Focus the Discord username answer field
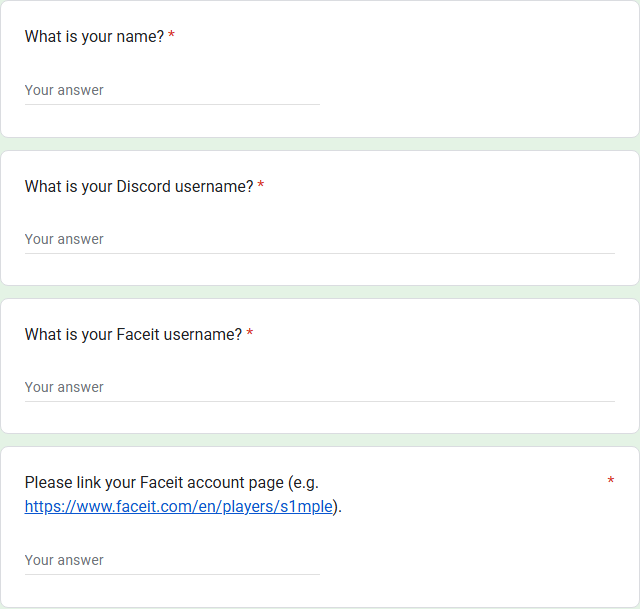The image size is (640, 609). click(320, 239)
